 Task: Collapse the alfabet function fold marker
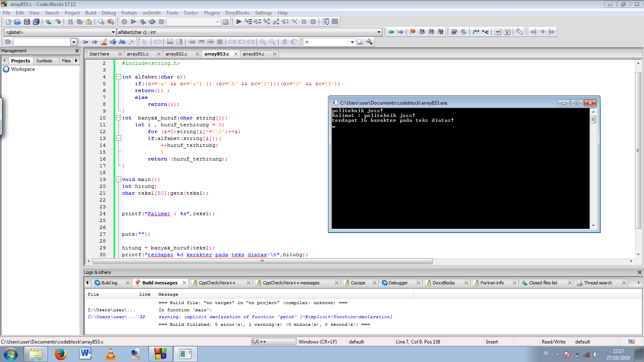[x=119, y=77]
